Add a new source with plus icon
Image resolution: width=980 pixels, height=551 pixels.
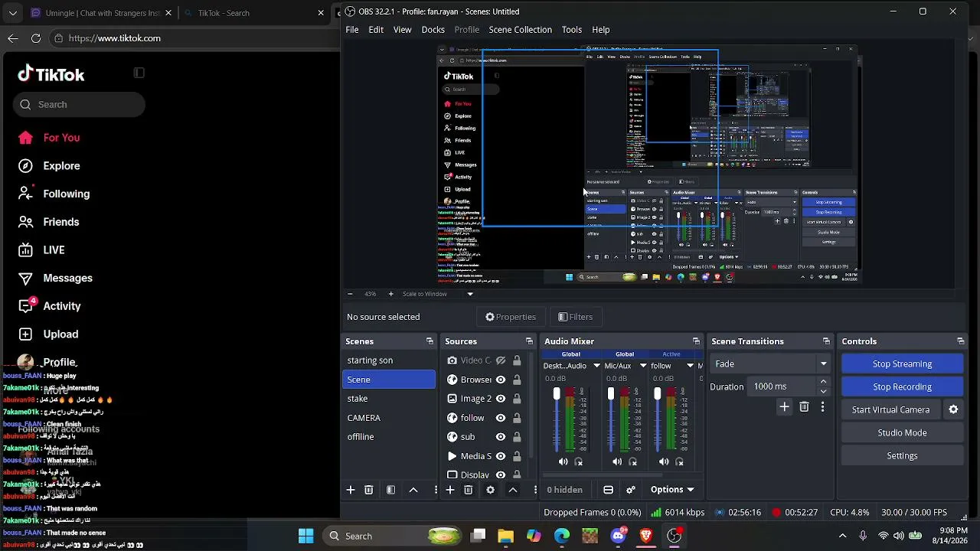pos(450,490)
